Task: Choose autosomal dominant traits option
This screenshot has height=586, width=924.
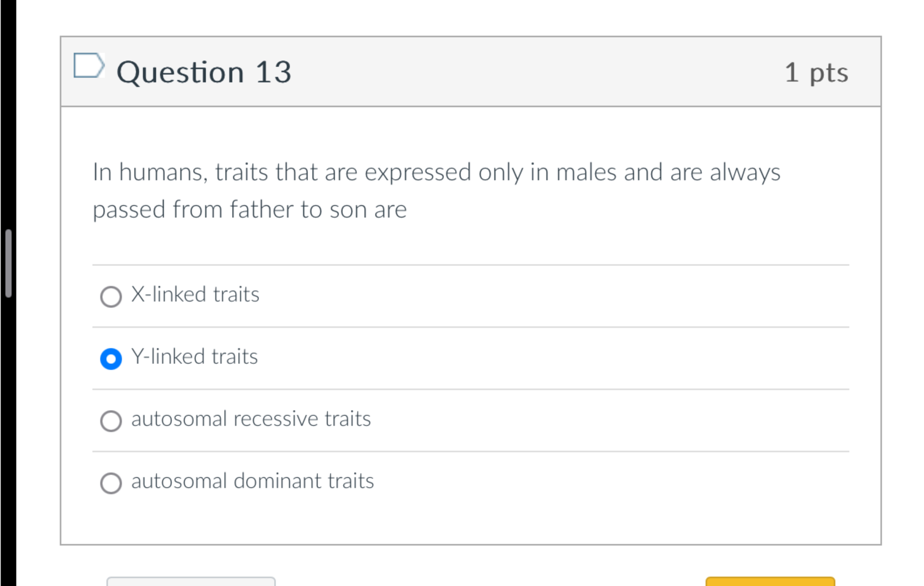Action: click(111, 483)
